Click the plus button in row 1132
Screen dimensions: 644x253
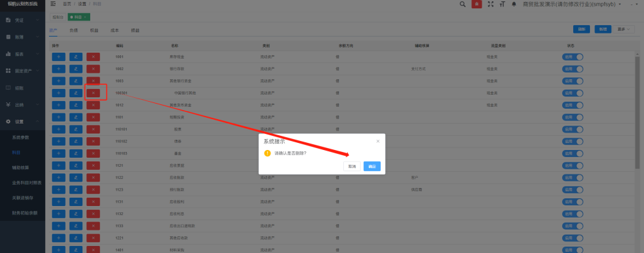click(59, 214)
